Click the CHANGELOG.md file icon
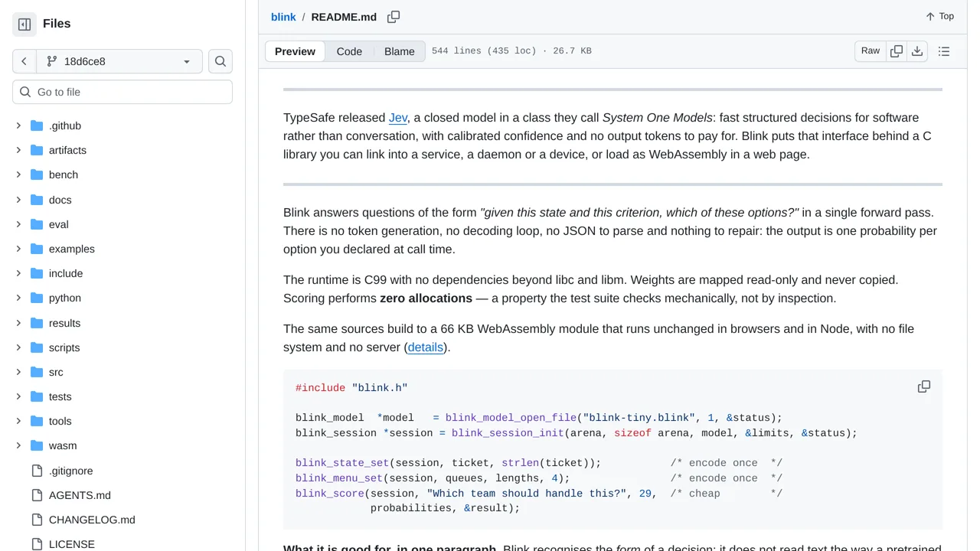 click(37, 520)
